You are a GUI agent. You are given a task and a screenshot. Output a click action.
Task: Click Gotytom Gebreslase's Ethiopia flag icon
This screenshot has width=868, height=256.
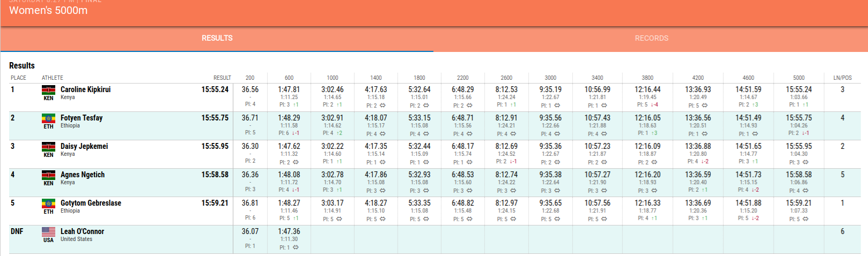(48, 204)
